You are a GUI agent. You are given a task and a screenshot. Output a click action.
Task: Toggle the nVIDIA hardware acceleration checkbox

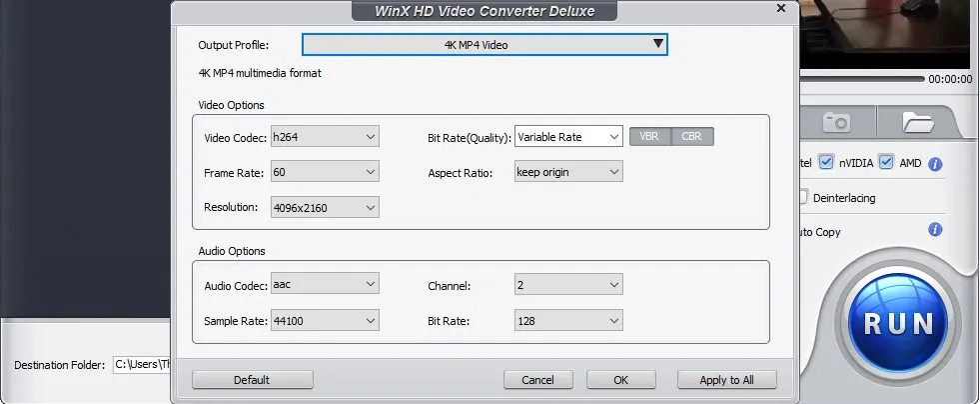(x=826, y=163)
